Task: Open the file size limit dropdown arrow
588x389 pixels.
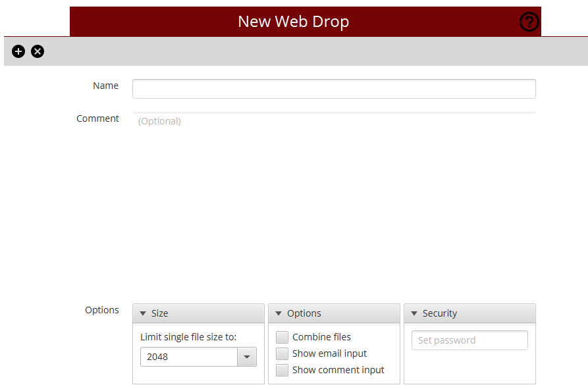Action: (x=247, y=357)
